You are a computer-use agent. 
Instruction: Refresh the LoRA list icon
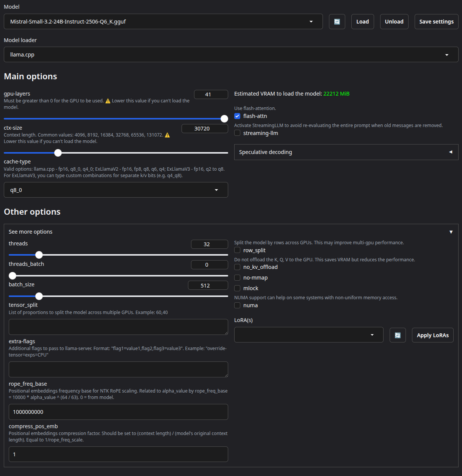click(398, 335)
